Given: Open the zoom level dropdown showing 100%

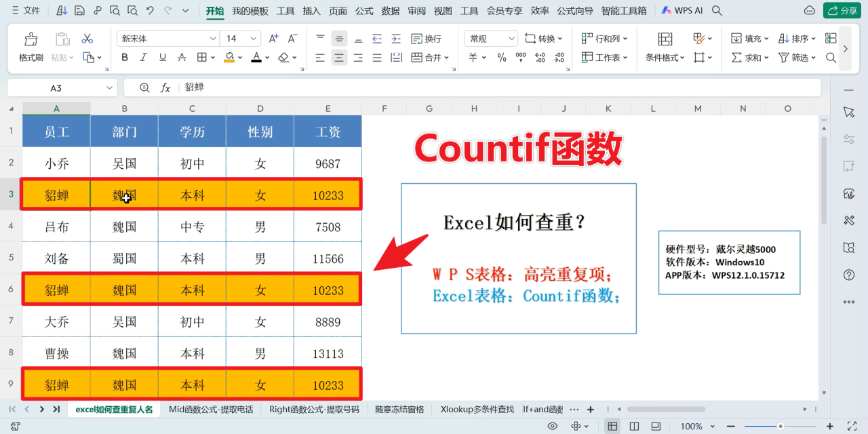Looking at the screenshot, I should 711,427.
